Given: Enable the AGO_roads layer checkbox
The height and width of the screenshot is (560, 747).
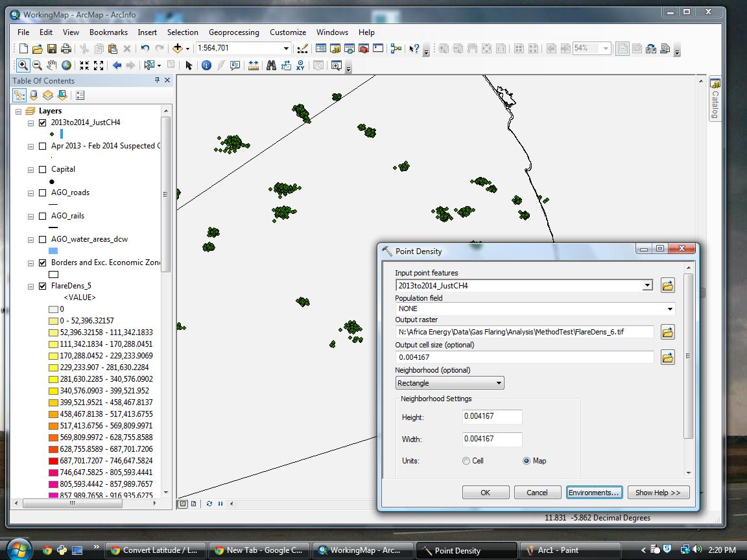Looking at the screenshot, I should (43, 192).
